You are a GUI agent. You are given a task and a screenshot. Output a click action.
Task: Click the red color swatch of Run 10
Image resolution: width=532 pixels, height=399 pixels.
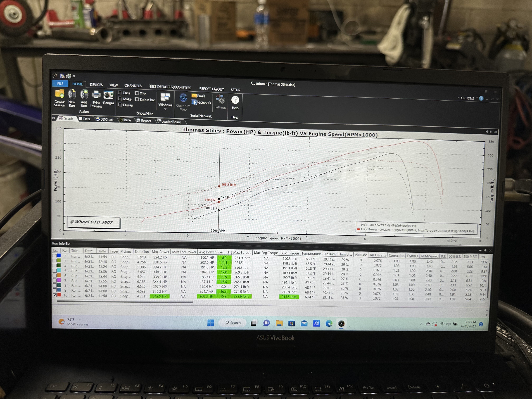click(x=59, y=295)
